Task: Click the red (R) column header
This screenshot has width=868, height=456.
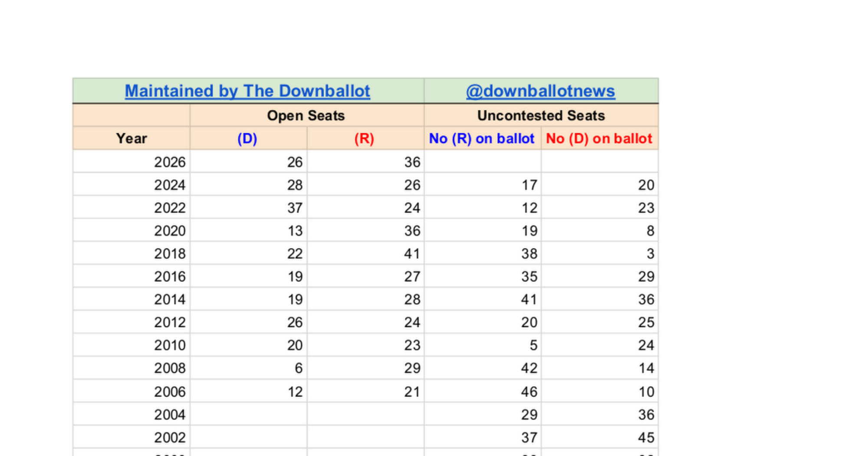Action: (x=364, y=139)
